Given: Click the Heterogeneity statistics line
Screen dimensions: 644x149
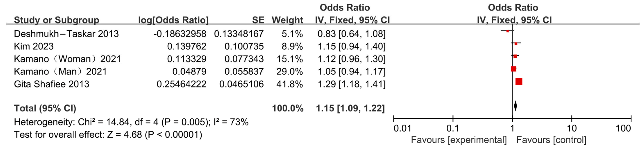Looking at the screenshot, I should pos(131,122).
